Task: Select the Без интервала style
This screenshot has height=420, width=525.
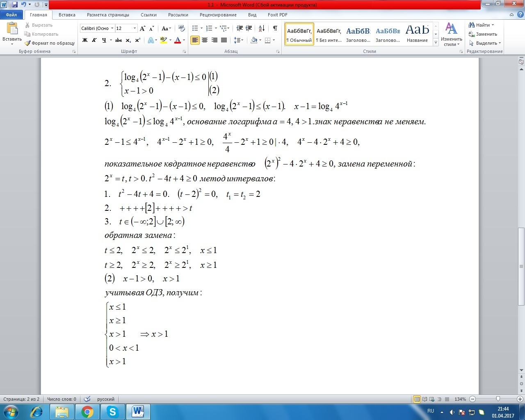Action: (329, 34)
